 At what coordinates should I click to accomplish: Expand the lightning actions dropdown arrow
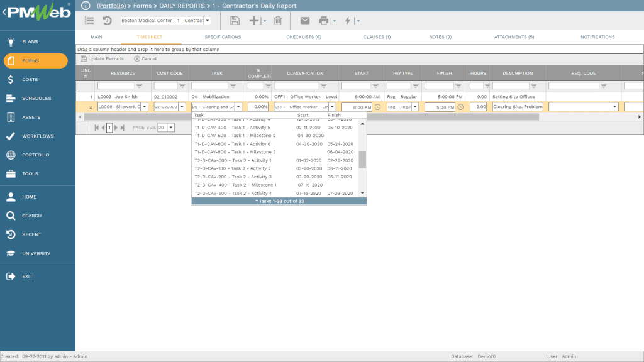pyautogui.click(x=358, y=21)
